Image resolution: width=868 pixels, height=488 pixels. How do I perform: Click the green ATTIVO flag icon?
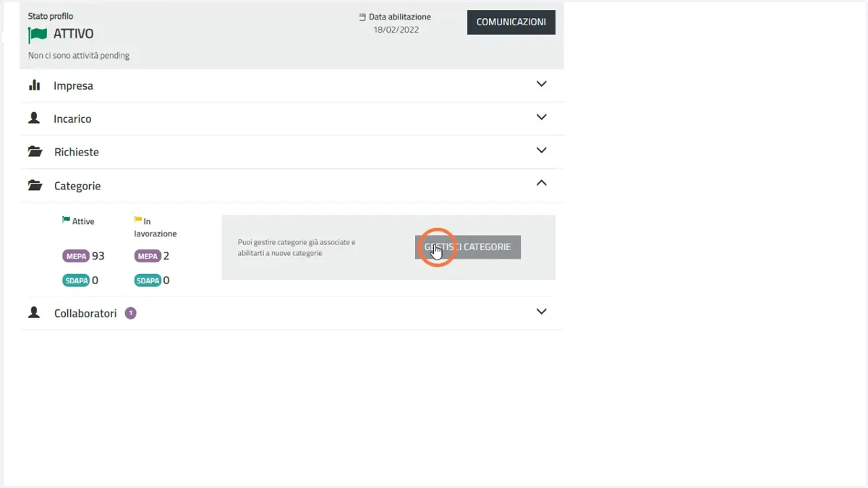(38, 34)
